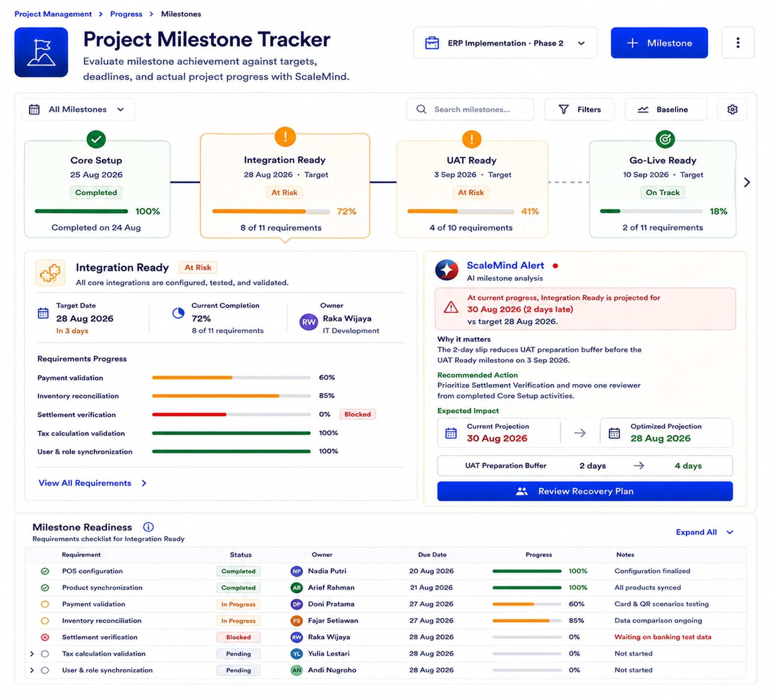Viewport: 775px width, 700px height.
Task: Click the flag-on-mountain milestone tracker logo
Action: (41, 52)
